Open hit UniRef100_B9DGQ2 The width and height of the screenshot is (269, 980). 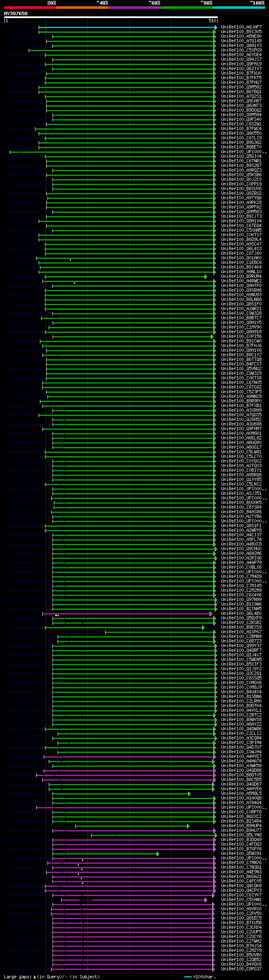click(241, 110)
